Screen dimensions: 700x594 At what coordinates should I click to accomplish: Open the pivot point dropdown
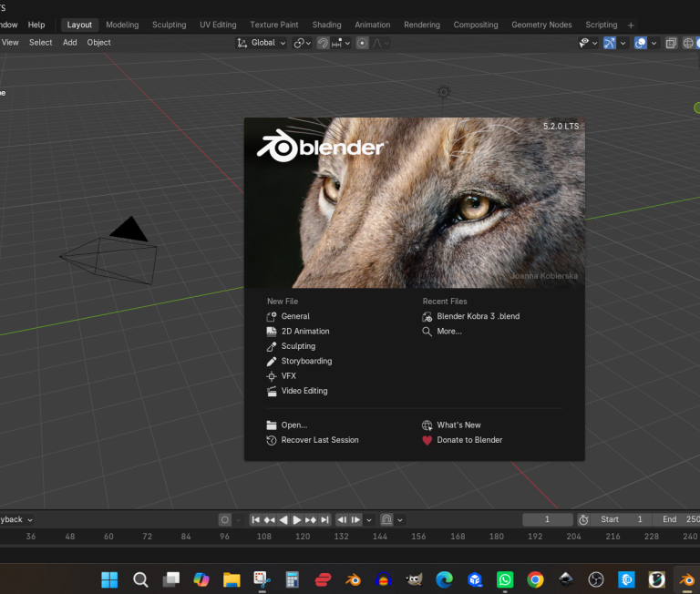pos(303,43)
